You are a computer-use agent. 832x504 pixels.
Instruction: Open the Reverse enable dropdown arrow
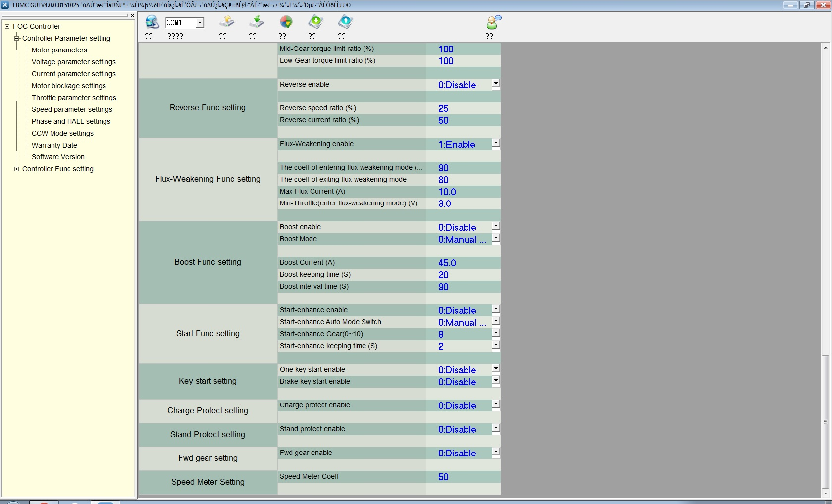(x=496, y=84)
